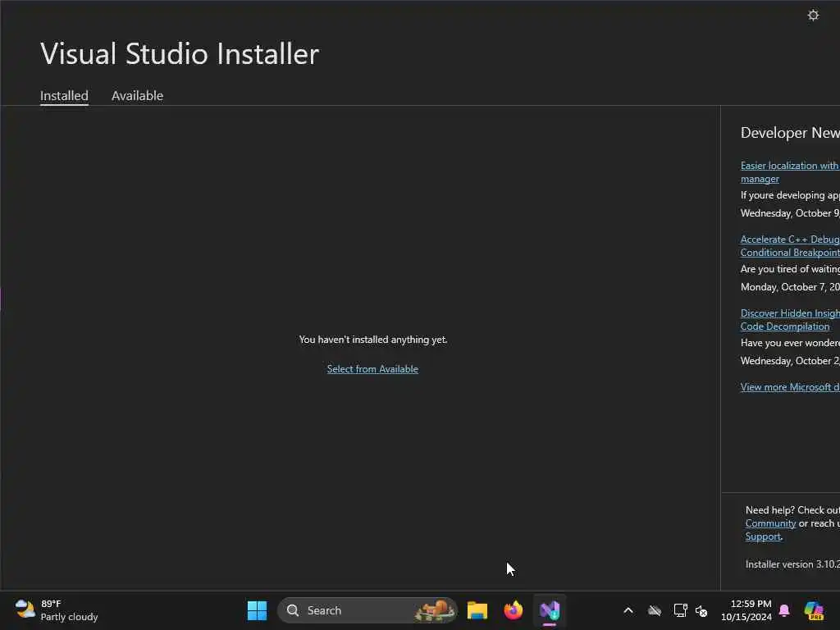Open the installer settings gear icon
The height and width of the screenshot is (630, 840).
(x=813, y=15)
